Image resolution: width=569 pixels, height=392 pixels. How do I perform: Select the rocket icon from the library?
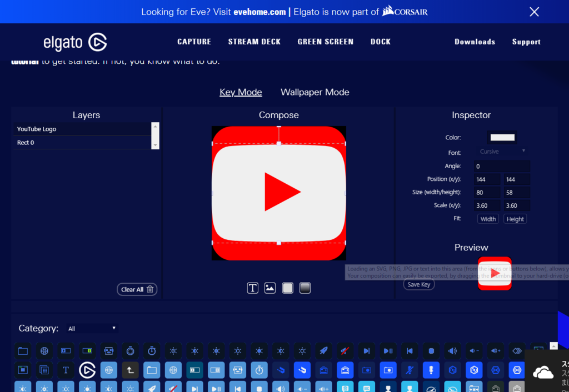coord(323,351)
